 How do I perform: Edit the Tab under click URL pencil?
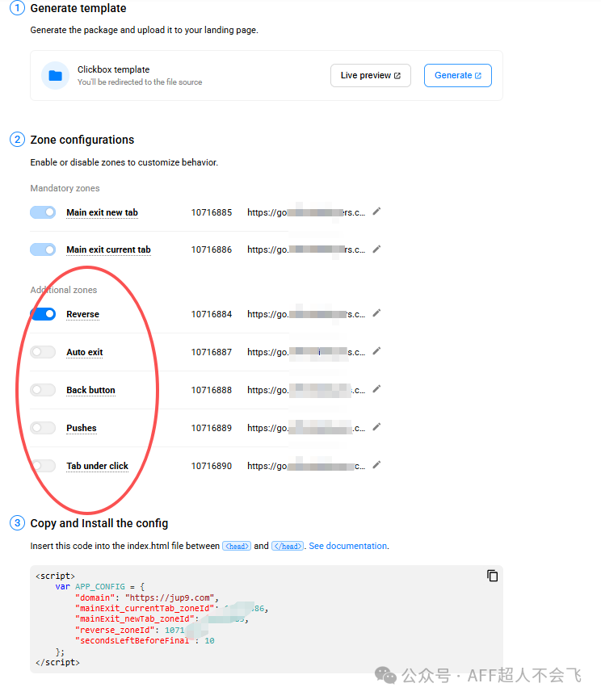pos(377,465)
